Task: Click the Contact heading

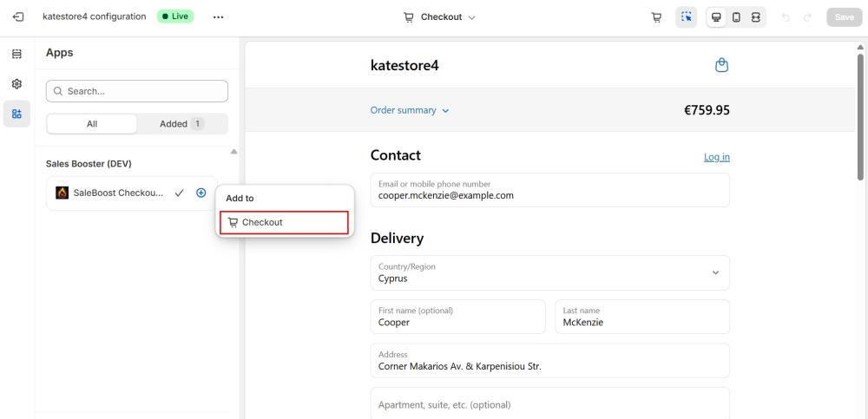Action: pos(395,155)
